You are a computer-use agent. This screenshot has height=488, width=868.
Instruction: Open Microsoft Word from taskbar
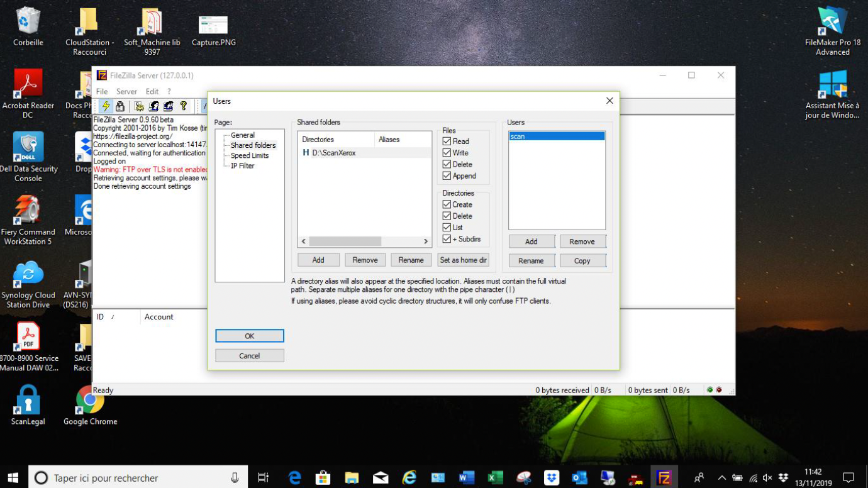click(466, 478)
